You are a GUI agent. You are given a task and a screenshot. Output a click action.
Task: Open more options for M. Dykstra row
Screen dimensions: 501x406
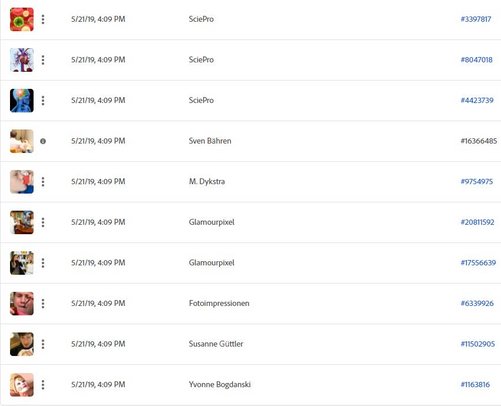(x=43, y=182)
